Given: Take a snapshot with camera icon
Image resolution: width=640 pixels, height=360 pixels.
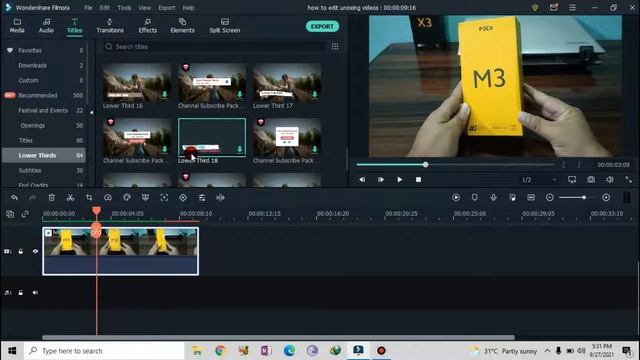Looking at the screenshot, I should [x=591, y=180].
